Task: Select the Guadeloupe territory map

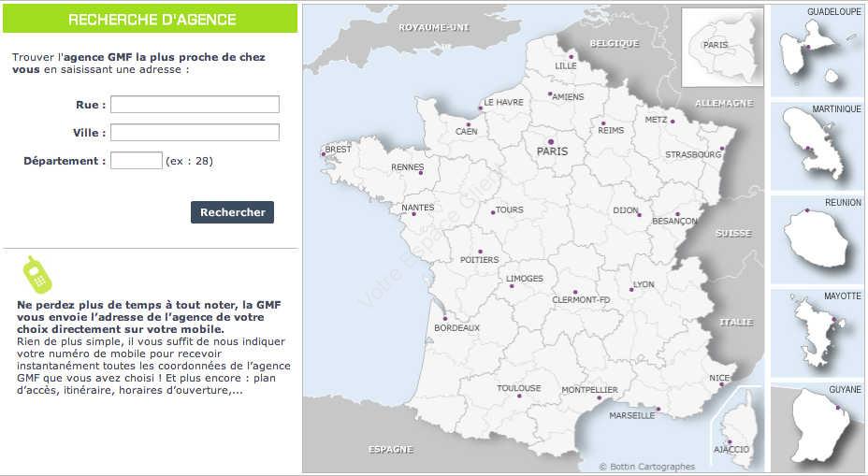Action: (x=817, y=50)
